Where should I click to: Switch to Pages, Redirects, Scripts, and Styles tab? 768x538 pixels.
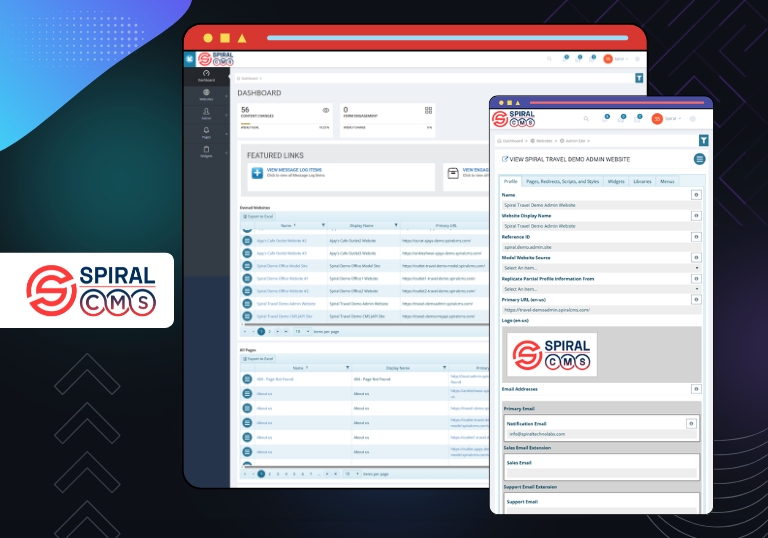click(x=562, y=181)
